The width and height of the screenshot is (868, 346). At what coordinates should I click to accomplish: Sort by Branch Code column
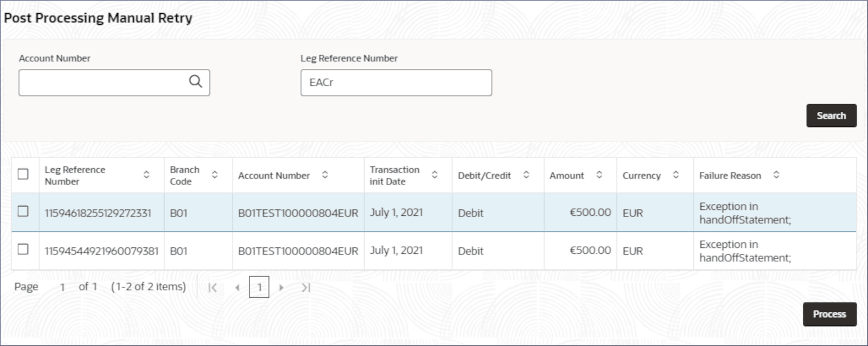point(215,175)
